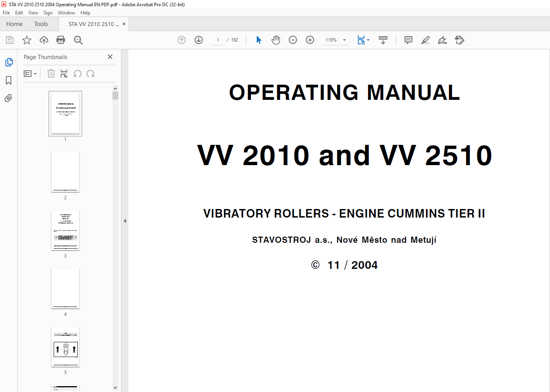Activate the Hand pan tool
550x392 pixels.
click(x=276, y=40)
